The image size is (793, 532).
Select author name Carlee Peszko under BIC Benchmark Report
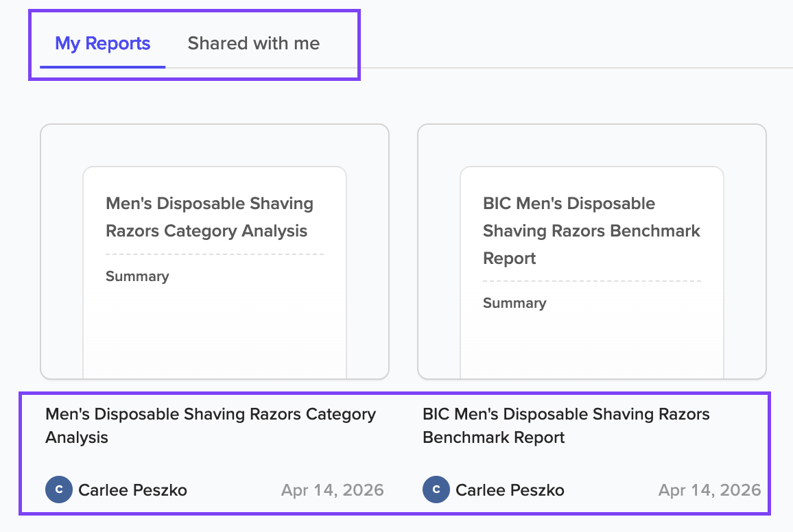[x=510, y=490]
